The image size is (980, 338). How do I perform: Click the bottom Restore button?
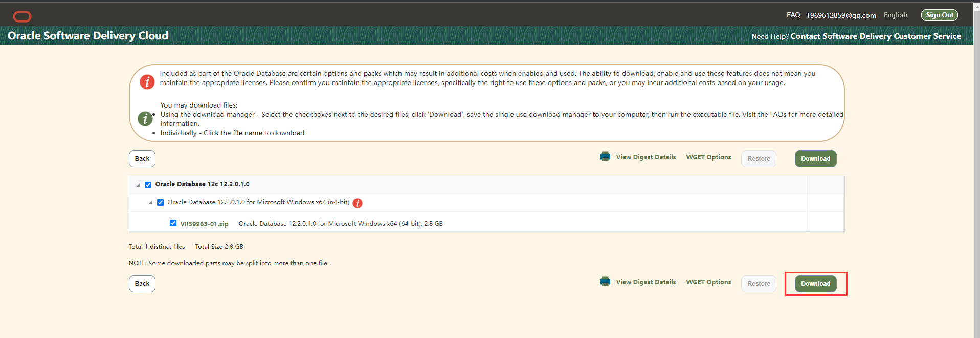(x=759, y=284)
